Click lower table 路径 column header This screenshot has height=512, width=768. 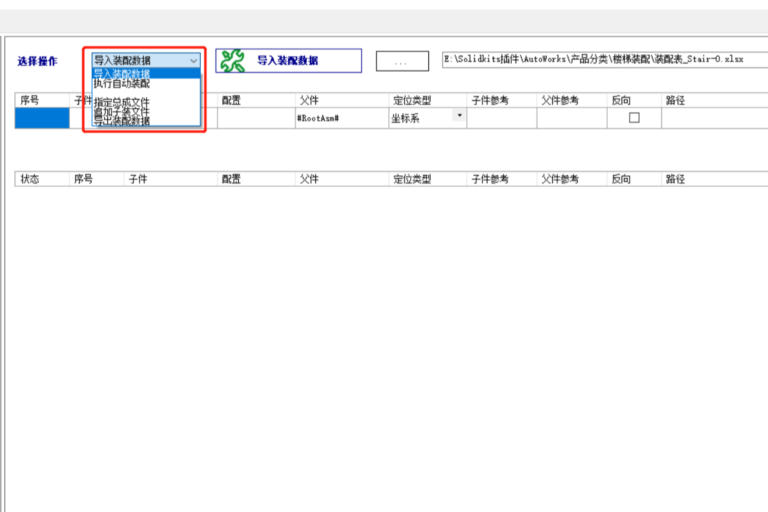[715, 179]
